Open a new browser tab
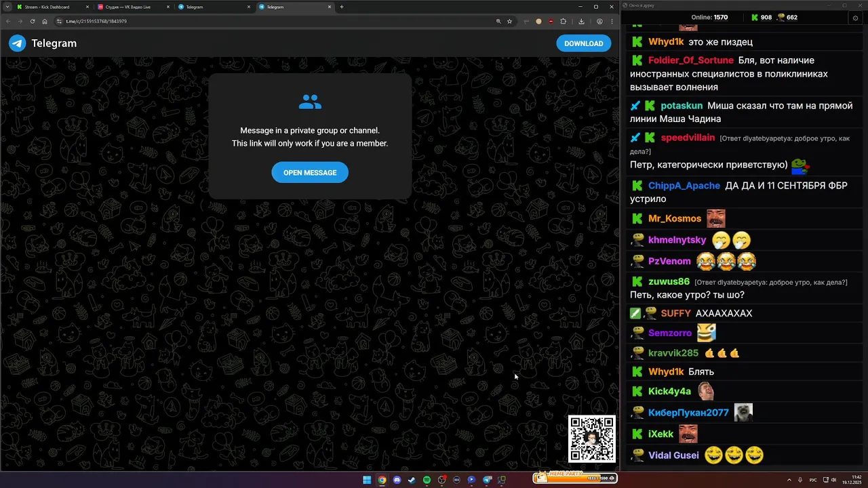Screen dimensions: 868x488 pyautogui.click(x=342, y=7)
